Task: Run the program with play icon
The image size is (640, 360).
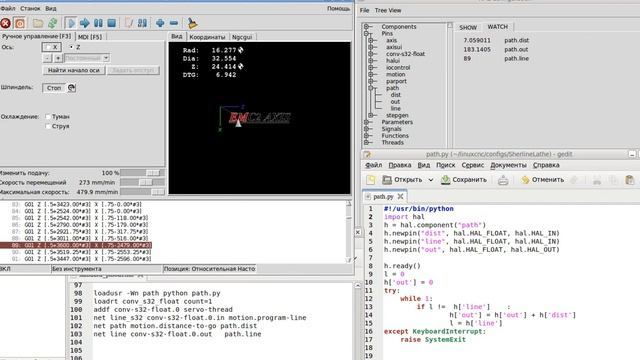Action: [71, 23]
